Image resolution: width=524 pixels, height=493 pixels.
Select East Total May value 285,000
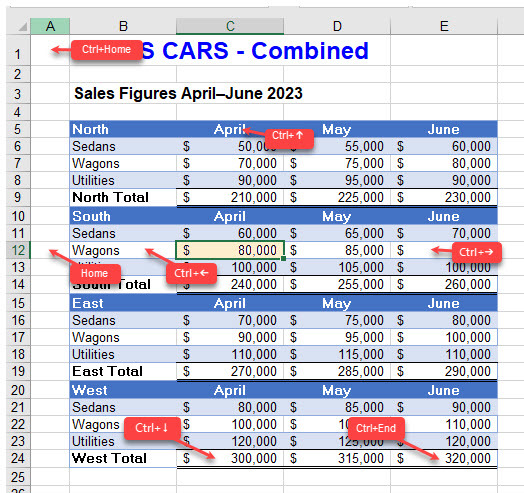pyautogui.click(x=337, y=371)
